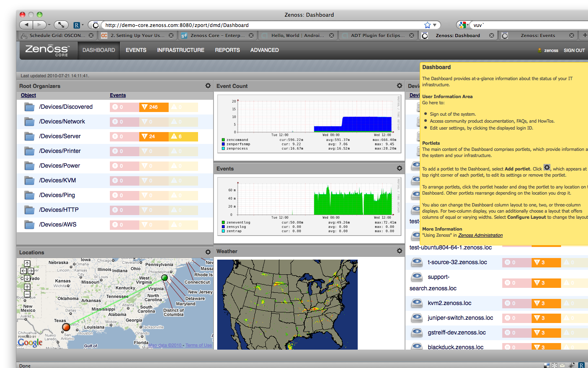Click the /Devices/Server folder icon
588x368 pixels.
click(29, 136)
